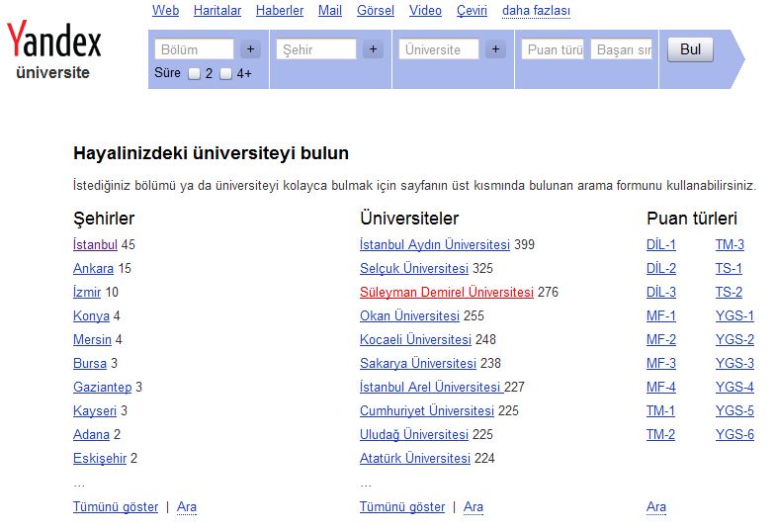Open the Konya city link
The image size is (777, 532).
click(91, 315)
